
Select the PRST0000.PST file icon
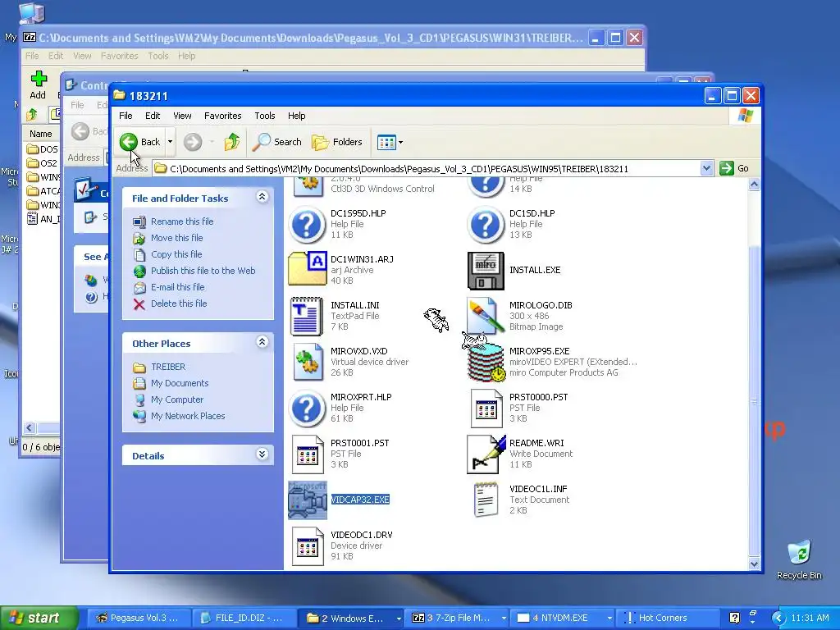point(486,409)
